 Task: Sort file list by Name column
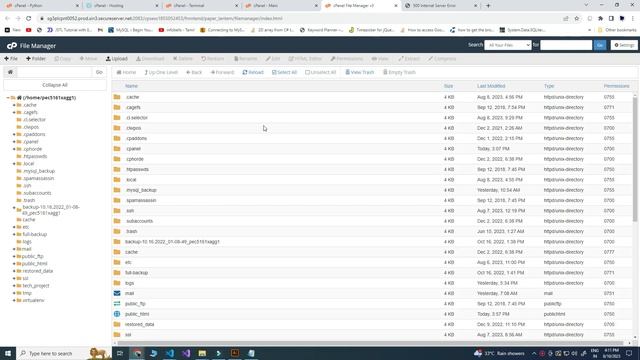click(x=131, y=86)
